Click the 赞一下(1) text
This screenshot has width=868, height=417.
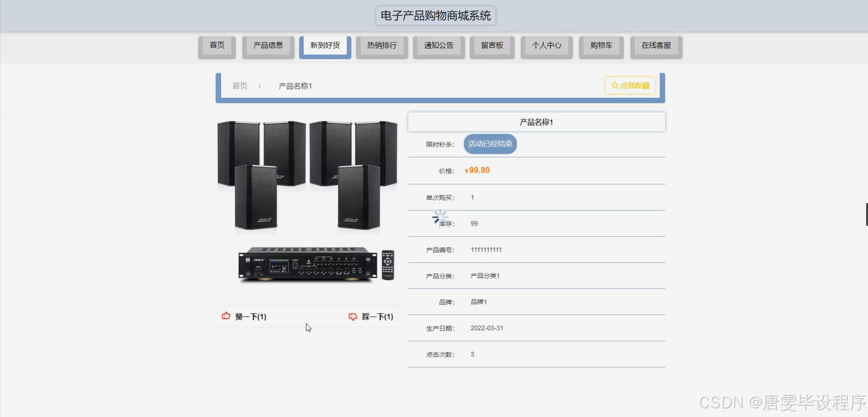[251, 316]
